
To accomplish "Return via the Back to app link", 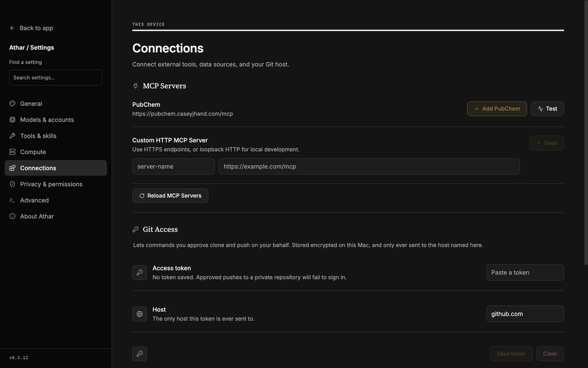I will (31, 28).
